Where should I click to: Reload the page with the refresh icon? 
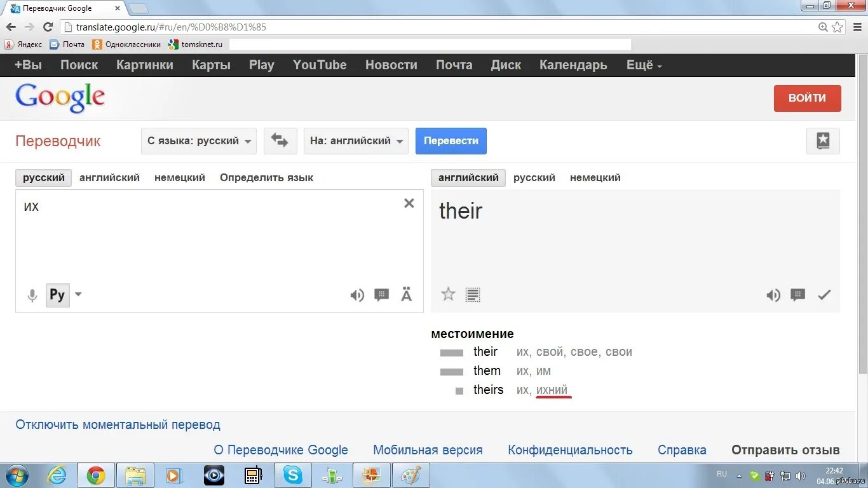pyautogui.click(x=48, y=27)
